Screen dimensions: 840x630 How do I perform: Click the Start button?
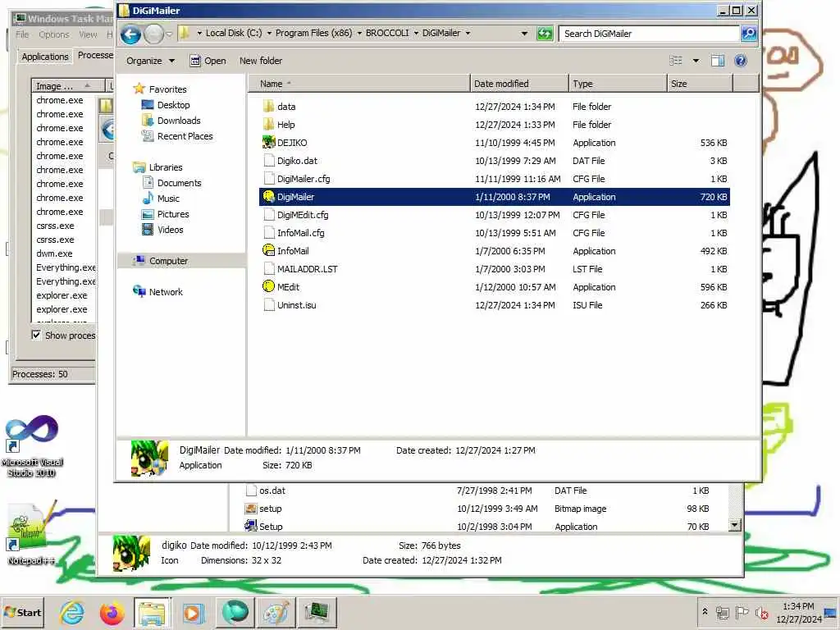[x=22, y=612]
